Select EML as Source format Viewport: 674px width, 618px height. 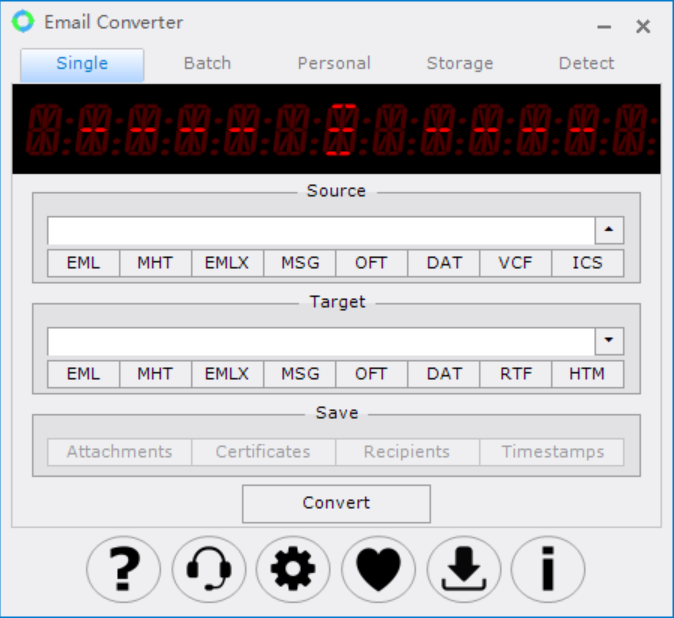coord(83,263)
